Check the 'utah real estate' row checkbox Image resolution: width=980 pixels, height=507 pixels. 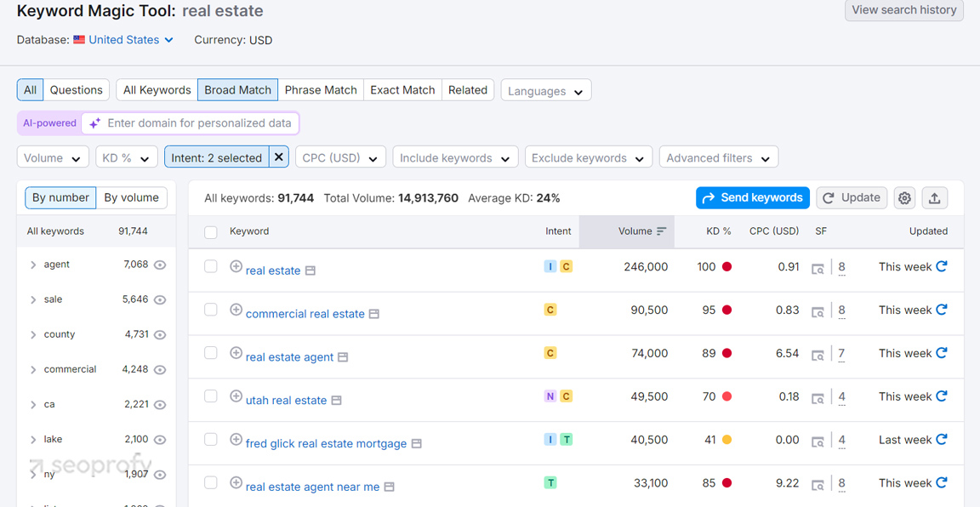pyautogui.click(x=211, y=396)
